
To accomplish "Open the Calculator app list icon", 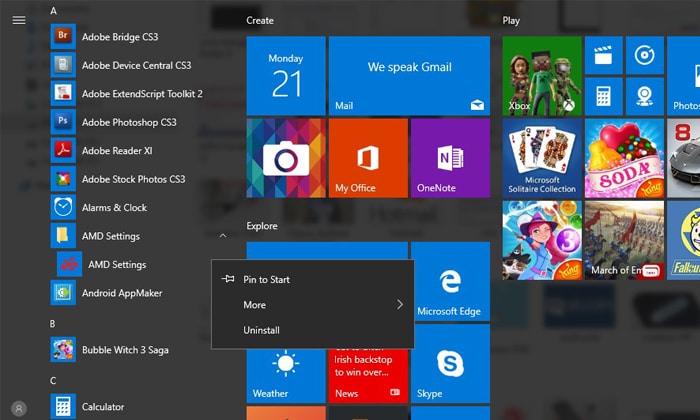I will pyautogui.click(x=63, y=407).
